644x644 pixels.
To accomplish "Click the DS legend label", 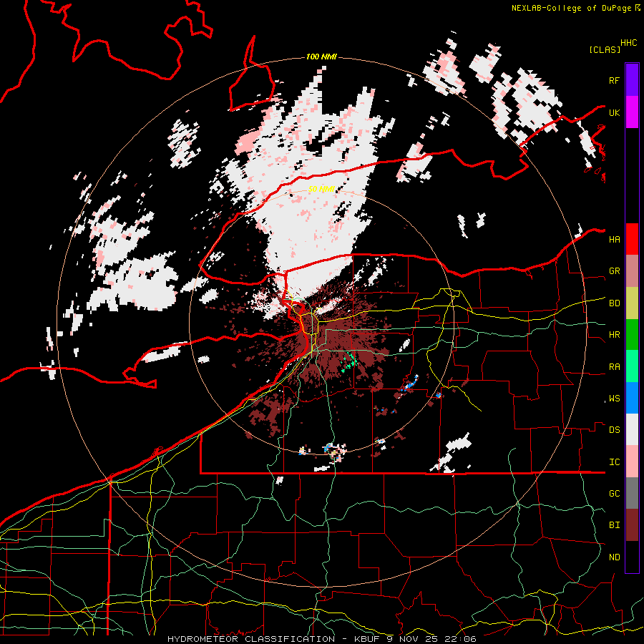I will pyautogui.click(x=614, y=430).
